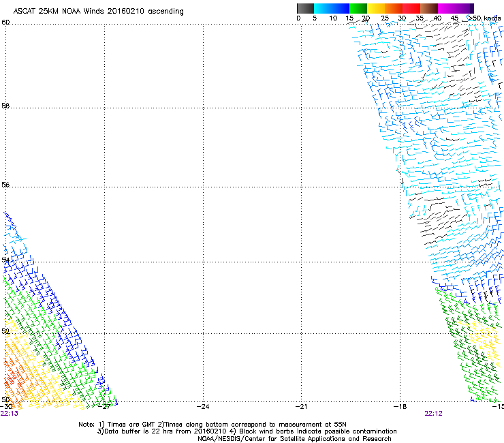Click latitude label 54

[x=5, y=260]
